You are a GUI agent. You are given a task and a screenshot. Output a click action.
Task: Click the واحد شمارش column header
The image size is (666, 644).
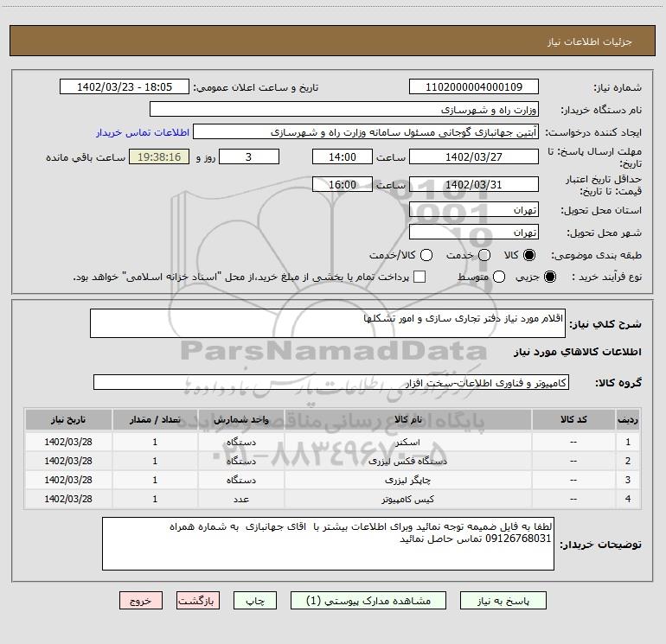[x=240, y=420]
